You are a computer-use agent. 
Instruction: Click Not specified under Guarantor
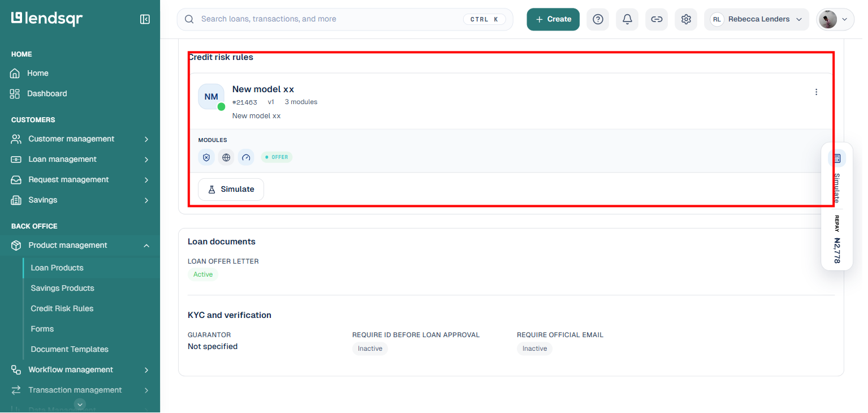pyautogui.click(x=213, y=346)
